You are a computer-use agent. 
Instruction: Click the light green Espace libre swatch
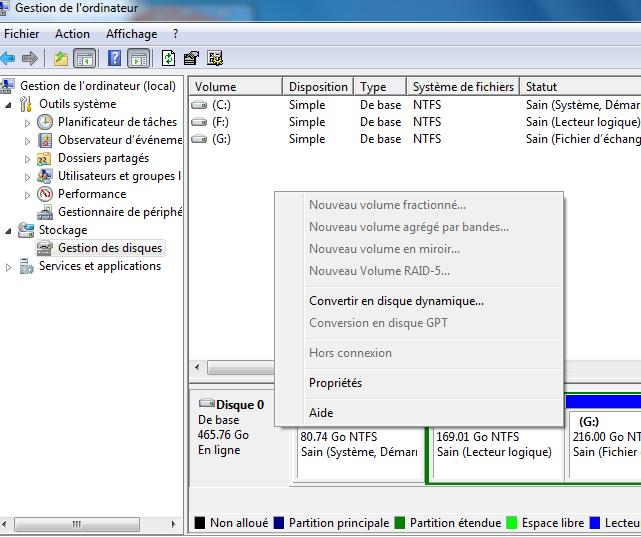point(511,523)
